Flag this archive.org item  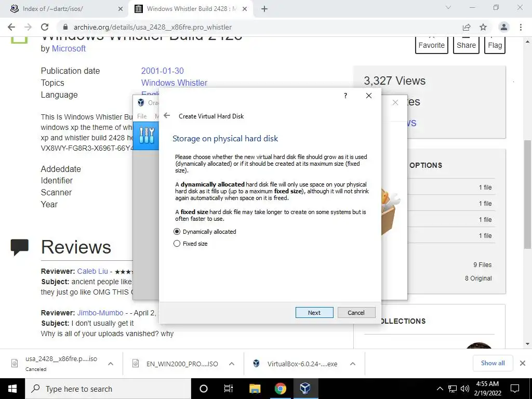click(495, 45)
